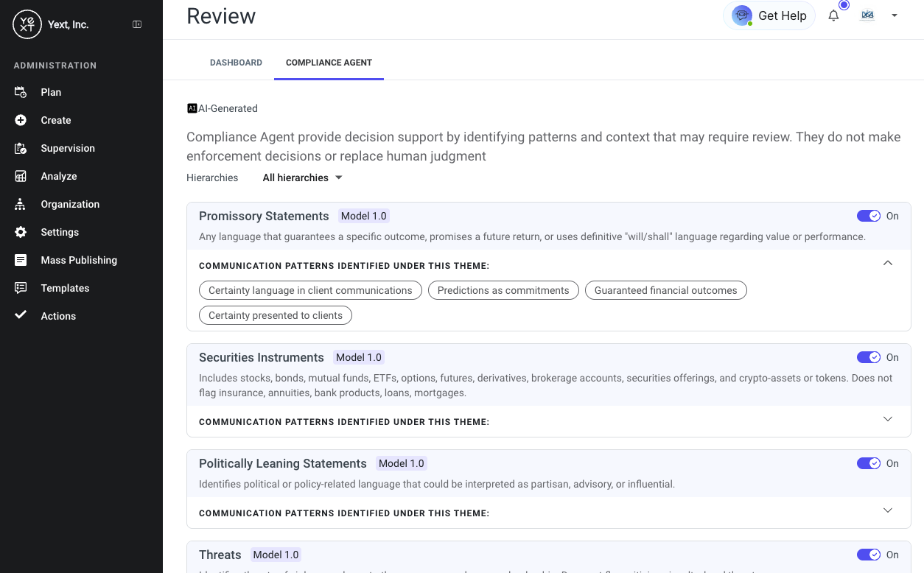Go to Mass Publishing section
This screenshot has height=573, width=924.
tap(79, 260)
